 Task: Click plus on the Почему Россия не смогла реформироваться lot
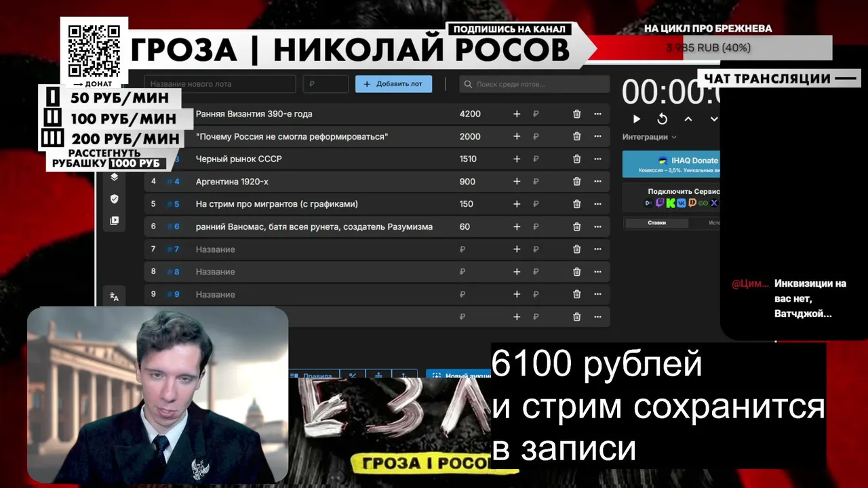coord(517,136)
